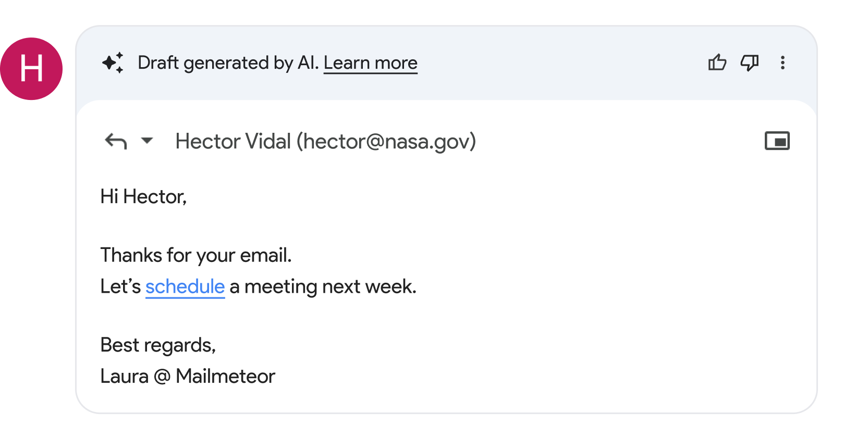Click the Best regards closing line

[158, 344]
